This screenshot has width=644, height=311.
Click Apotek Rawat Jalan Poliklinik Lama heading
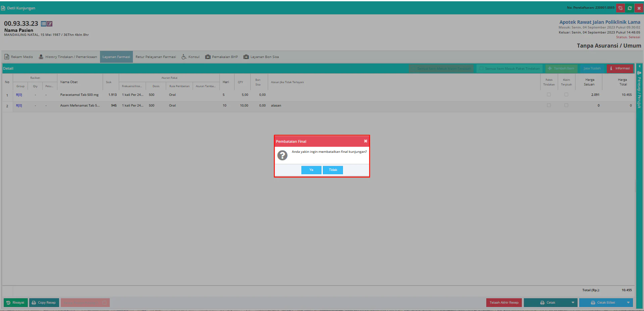pyautogui.click(x=600, y=22)
